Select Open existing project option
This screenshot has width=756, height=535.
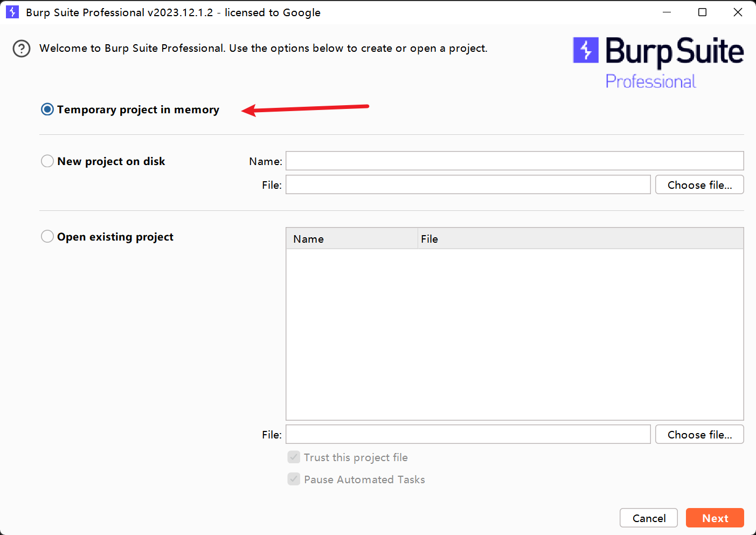click(x=47, y=237)
